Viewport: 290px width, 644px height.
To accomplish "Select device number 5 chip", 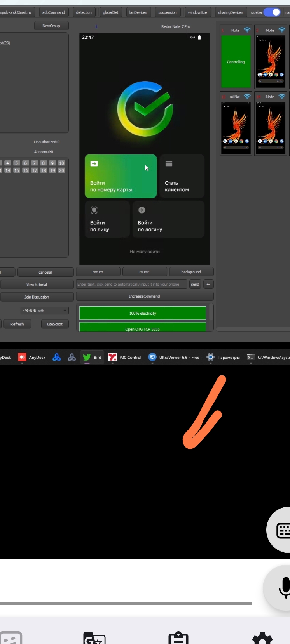I will point(16,163).
